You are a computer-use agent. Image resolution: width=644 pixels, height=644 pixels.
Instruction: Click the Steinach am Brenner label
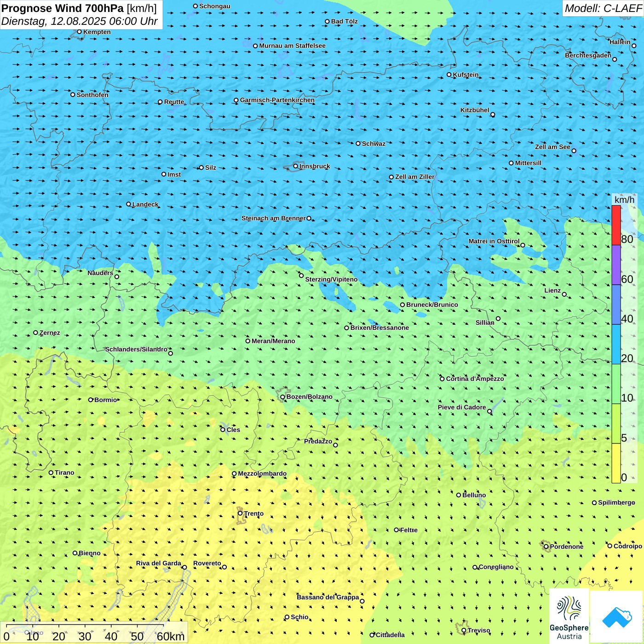pos(273,218)
